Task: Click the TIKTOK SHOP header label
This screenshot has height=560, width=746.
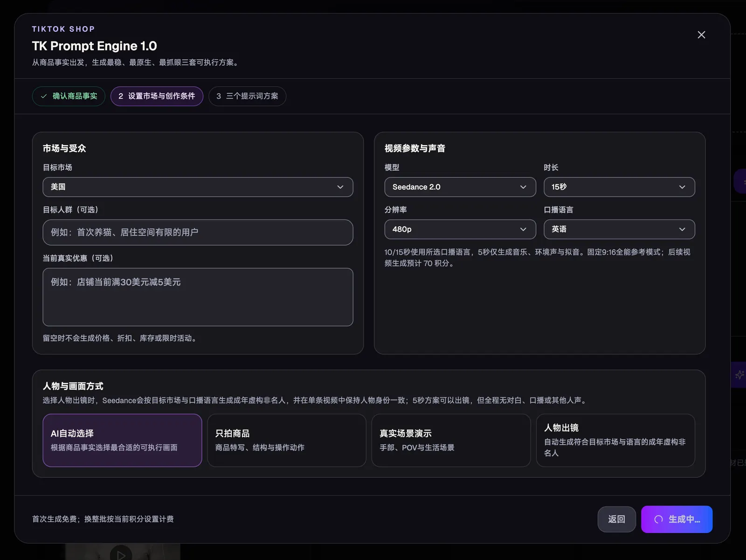Action: [63, 29]
